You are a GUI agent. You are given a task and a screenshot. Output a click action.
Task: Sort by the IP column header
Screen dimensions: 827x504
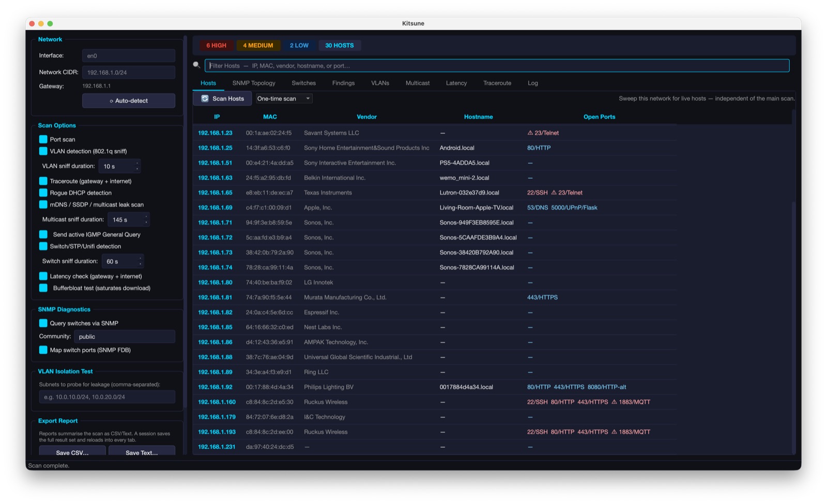pyautogui.click(x=217, y=117)
